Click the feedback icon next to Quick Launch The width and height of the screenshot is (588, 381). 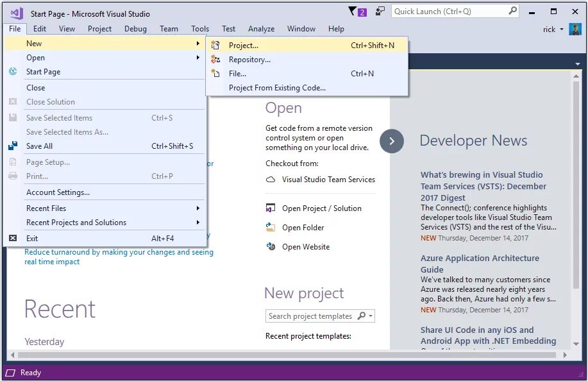point(380,12)
